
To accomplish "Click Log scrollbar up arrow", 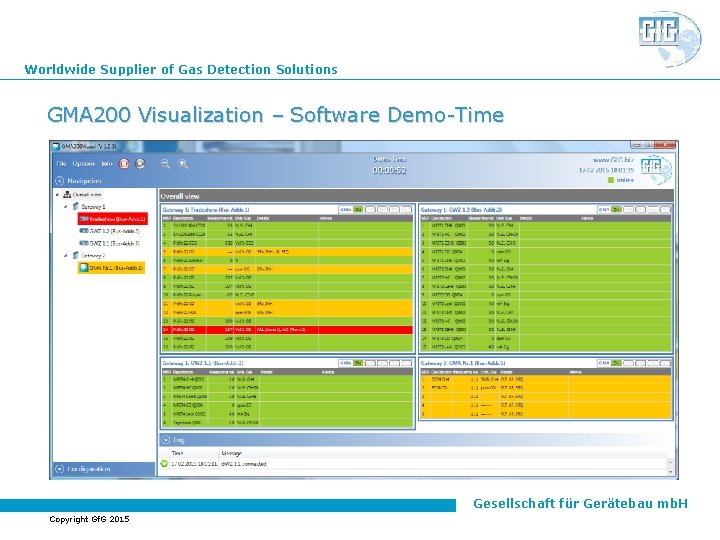I will point(670,461).
